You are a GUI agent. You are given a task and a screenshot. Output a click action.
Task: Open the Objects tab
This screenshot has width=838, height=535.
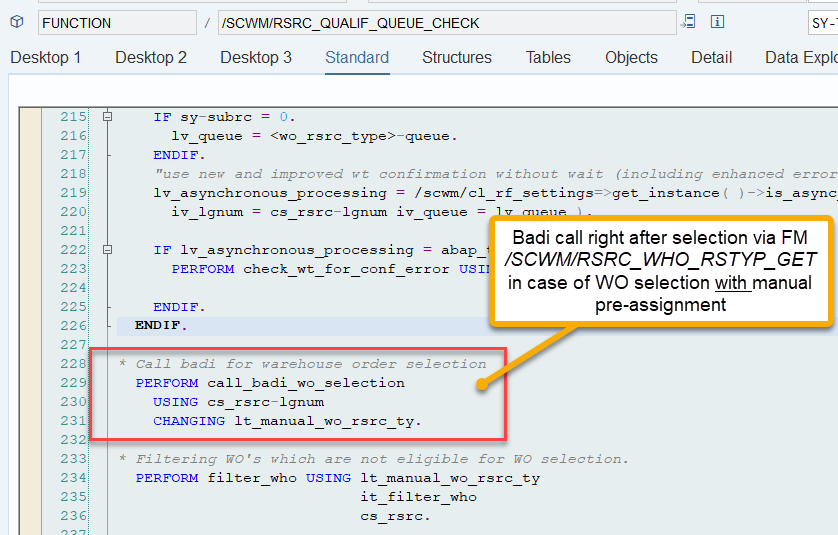631,57
